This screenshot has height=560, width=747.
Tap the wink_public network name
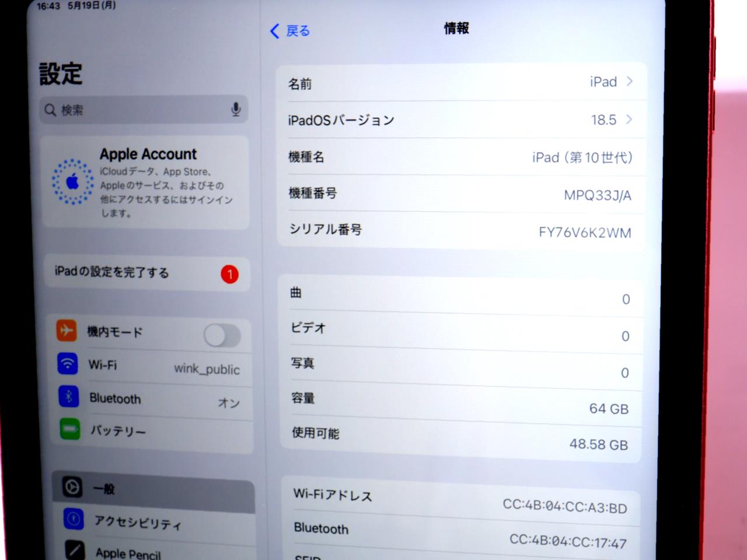coord(207,369)
